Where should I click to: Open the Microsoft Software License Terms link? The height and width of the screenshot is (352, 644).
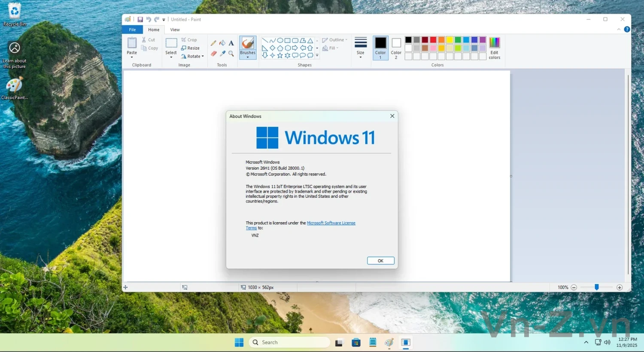point(331,223)
